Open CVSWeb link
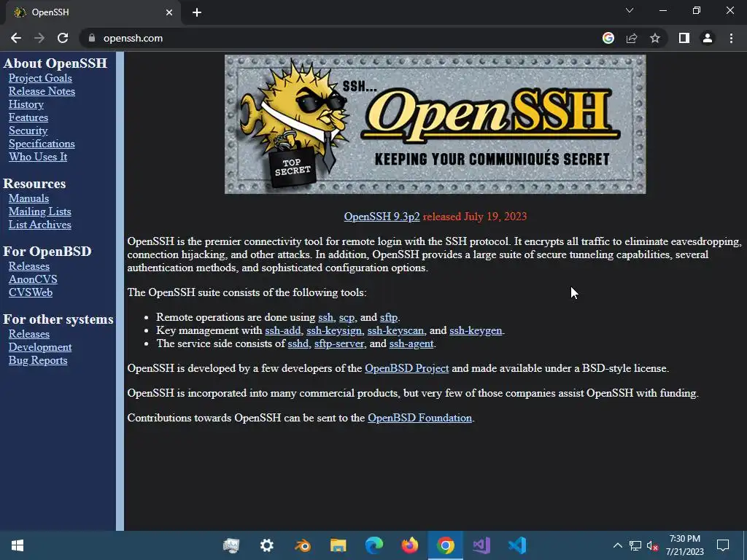The image size is (747, 560). point(31,292)
